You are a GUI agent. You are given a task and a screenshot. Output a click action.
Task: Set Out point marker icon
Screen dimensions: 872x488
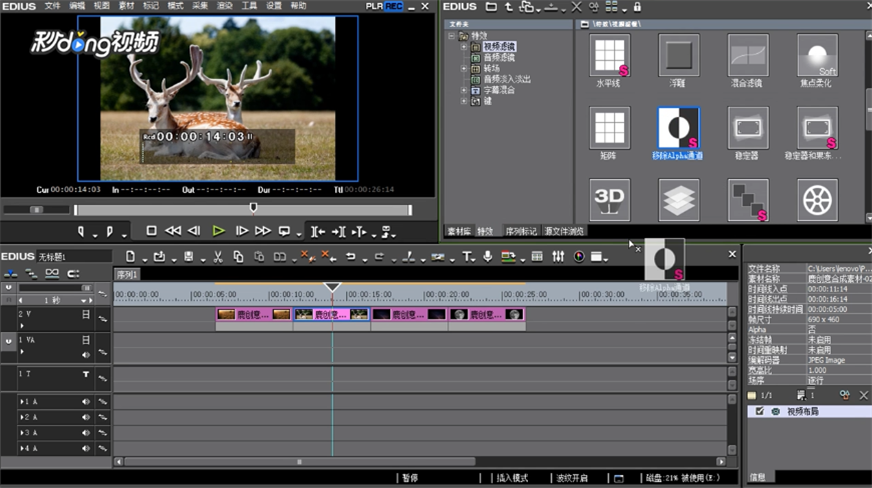tap(110, 232)
